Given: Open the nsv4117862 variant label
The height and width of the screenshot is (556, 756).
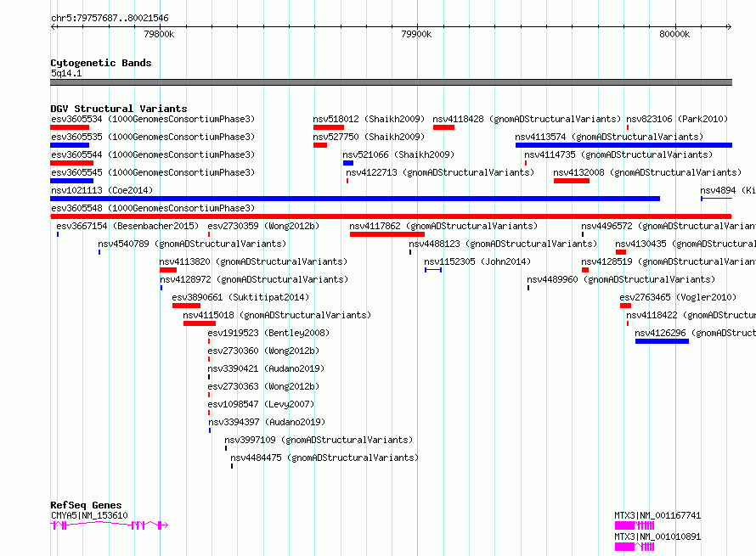Looking at the screenshot, I should pyautogui.click(x=443, y=226).
